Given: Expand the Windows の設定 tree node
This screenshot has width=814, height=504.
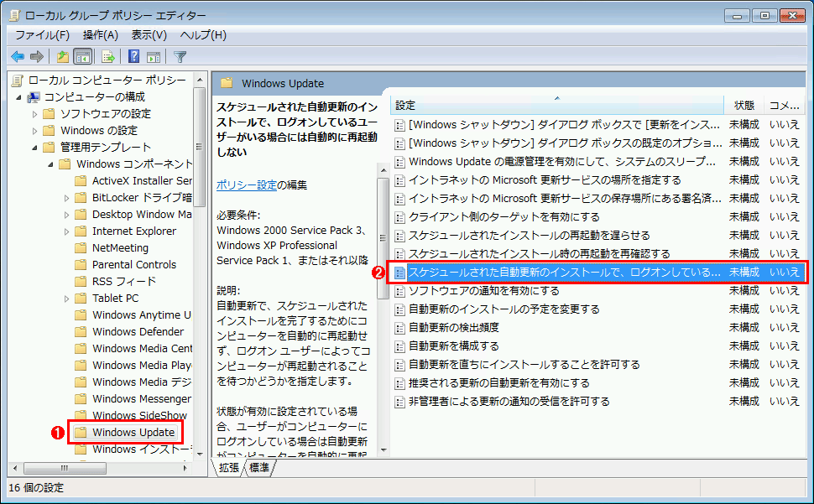Looking at the screenshot, I should coord(34,131).
